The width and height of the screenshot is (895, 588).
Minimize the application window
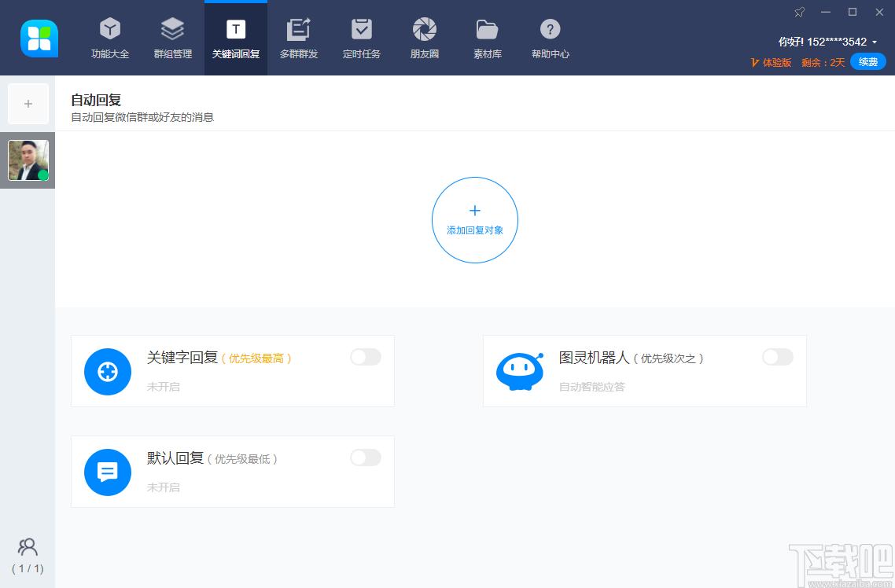click(825, 12)
